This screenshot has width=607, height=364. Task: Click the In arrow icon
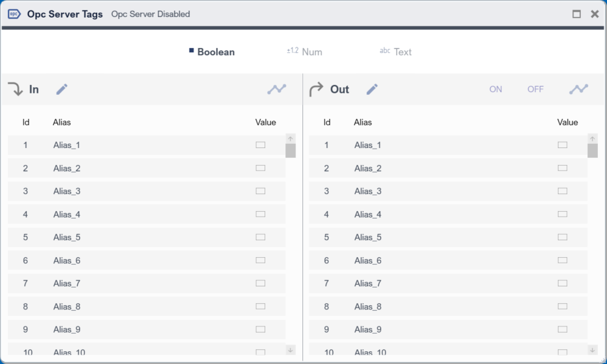pos(15,89)
